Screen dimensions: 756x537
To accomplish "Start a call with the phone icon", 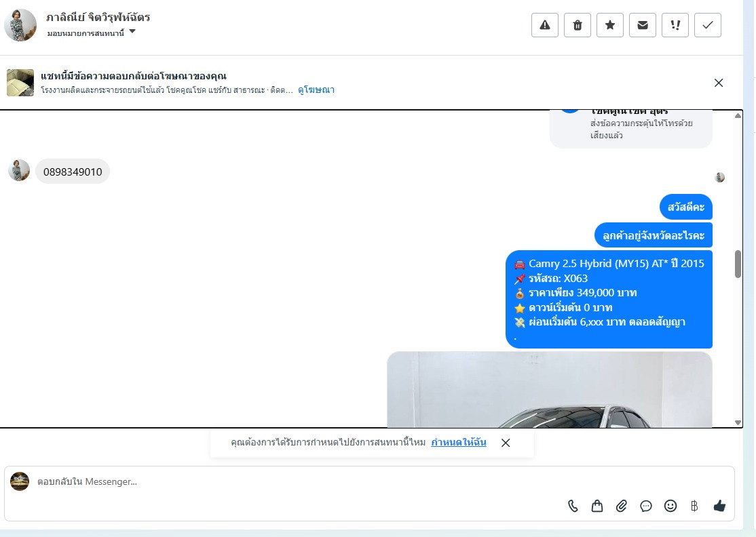I will click(x=573, y=506).
